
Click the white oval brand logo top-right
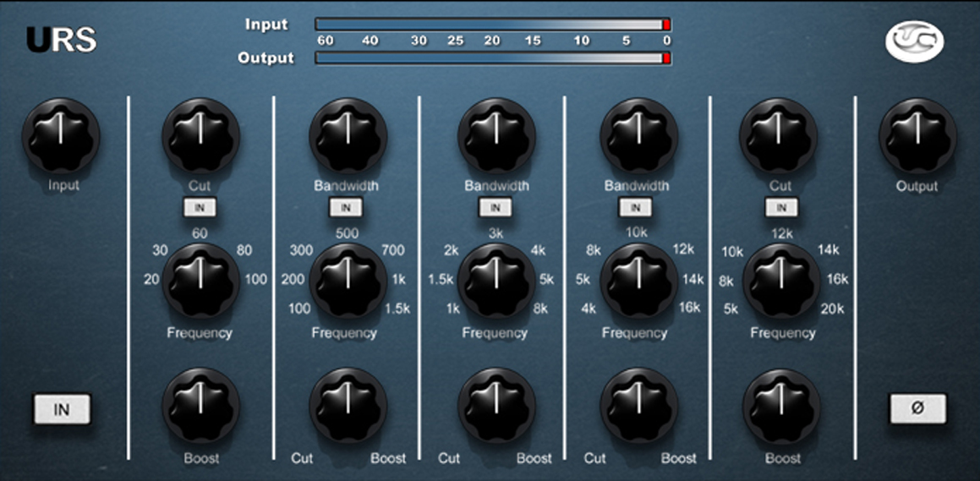(x=916, y=41)
